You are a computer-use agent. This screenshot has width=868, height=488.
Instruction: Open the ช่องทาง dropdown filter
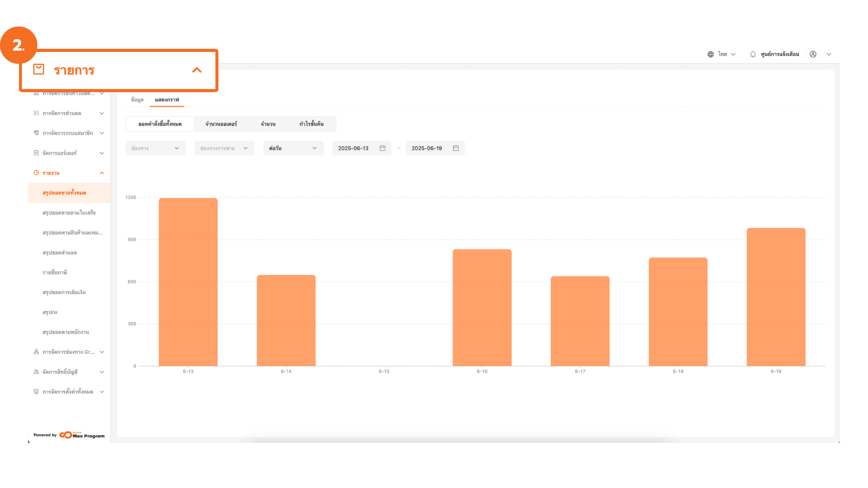(156, 148)
